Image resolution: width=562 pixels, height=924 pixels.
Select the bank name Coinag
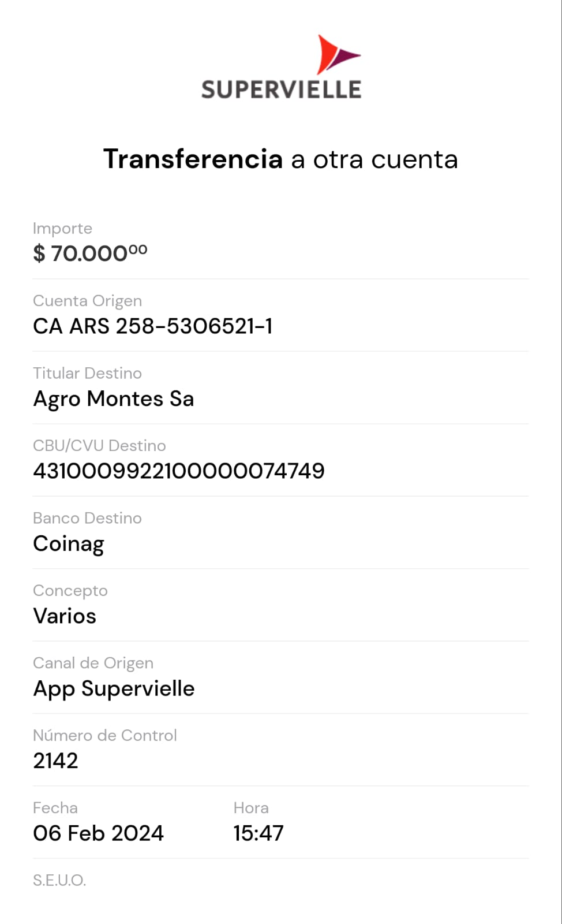69,544
